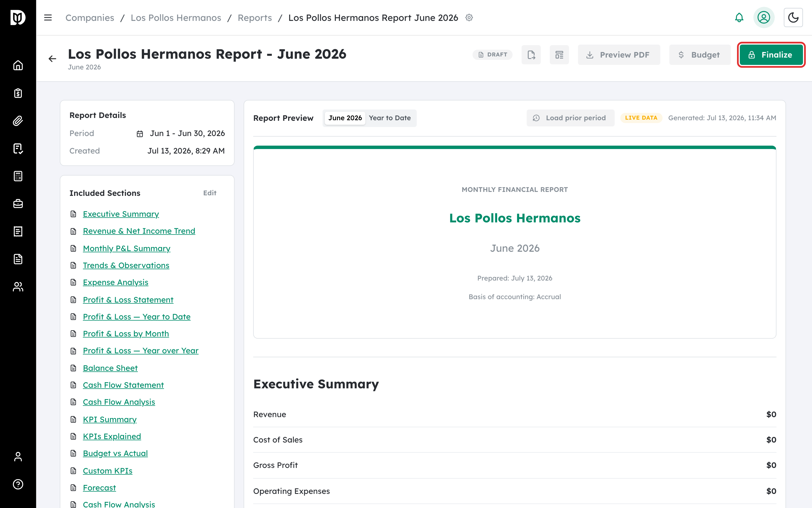Open the users group icon in sidebar
This screenshot has height=508, width=812.
18,286
